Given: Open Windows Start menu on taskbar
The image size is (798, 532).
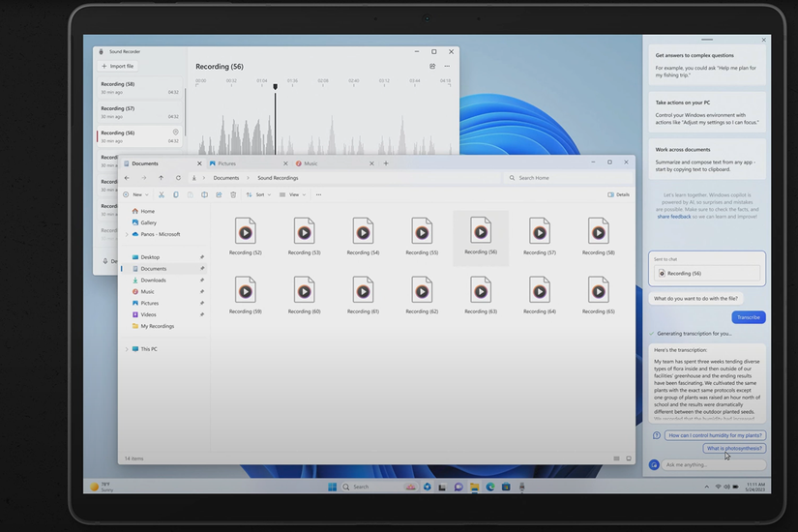Looking at the screenshot, I should 333,487.
